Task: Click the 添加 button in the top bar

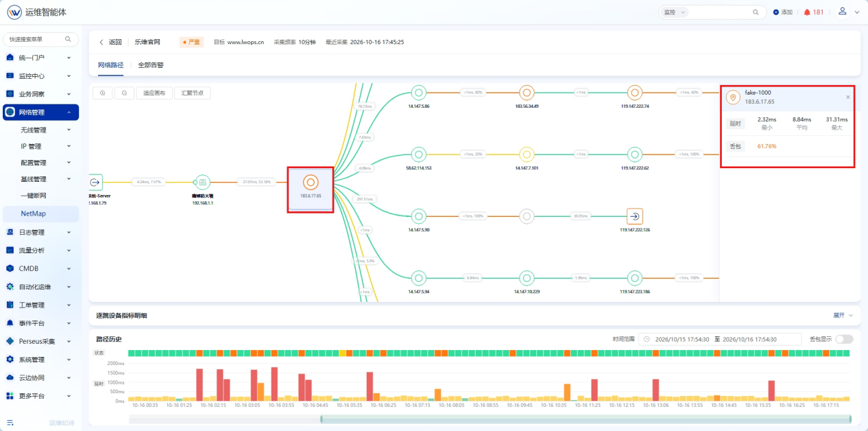Action: tap(783, 12)
